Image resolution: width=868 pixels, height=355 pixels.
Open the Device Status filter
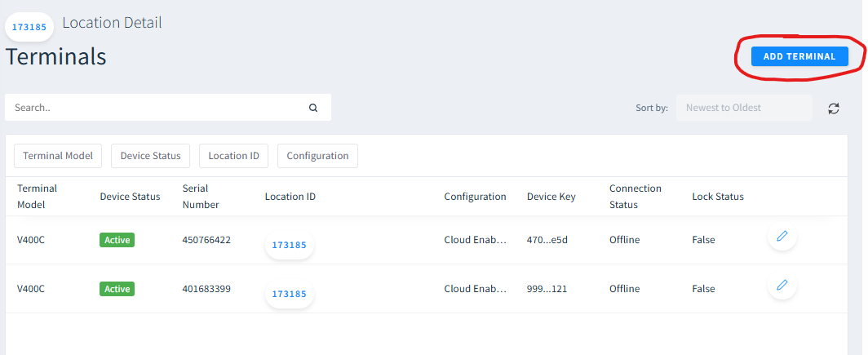pos(151,156)
